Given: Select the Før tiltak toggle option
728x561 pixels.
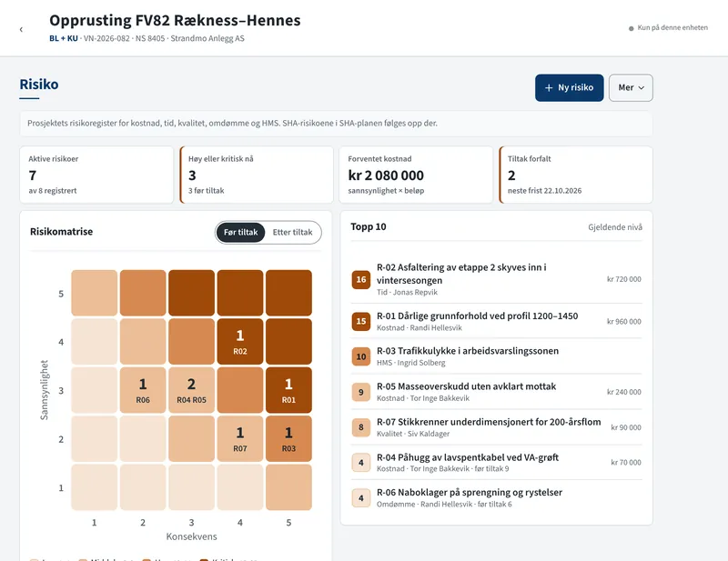Looking at the screenshot, I should click(x=240, y=232).
